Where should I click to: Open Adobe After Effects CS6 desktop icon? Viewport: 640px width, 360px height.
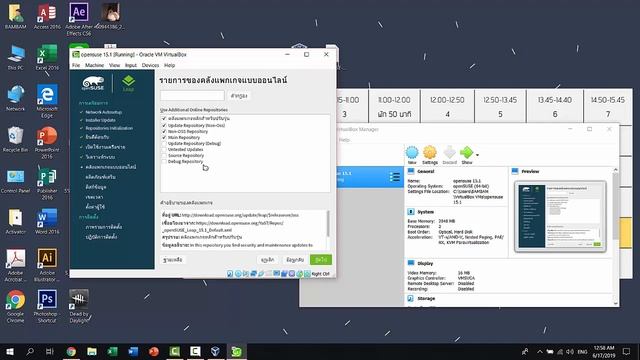79,19
